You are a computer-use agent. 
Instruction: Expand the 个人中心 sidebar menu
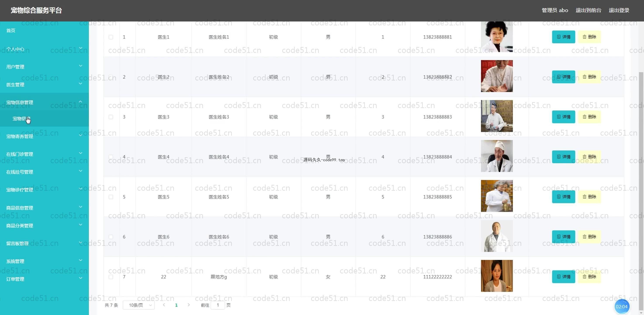pyautogui.click(x=44, y=49)
